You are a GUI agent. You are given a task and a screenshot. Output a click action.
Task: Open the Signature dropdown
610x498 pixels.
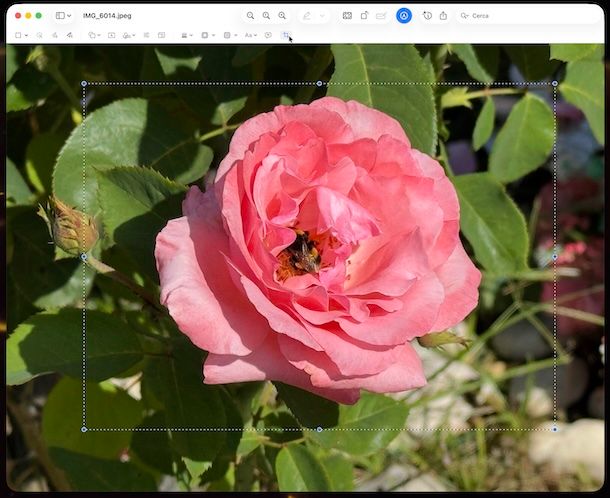pos(129,35)
